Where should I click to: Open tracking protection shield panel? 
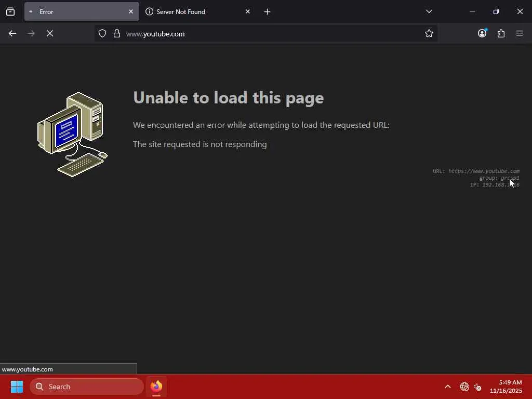[102, 33]
